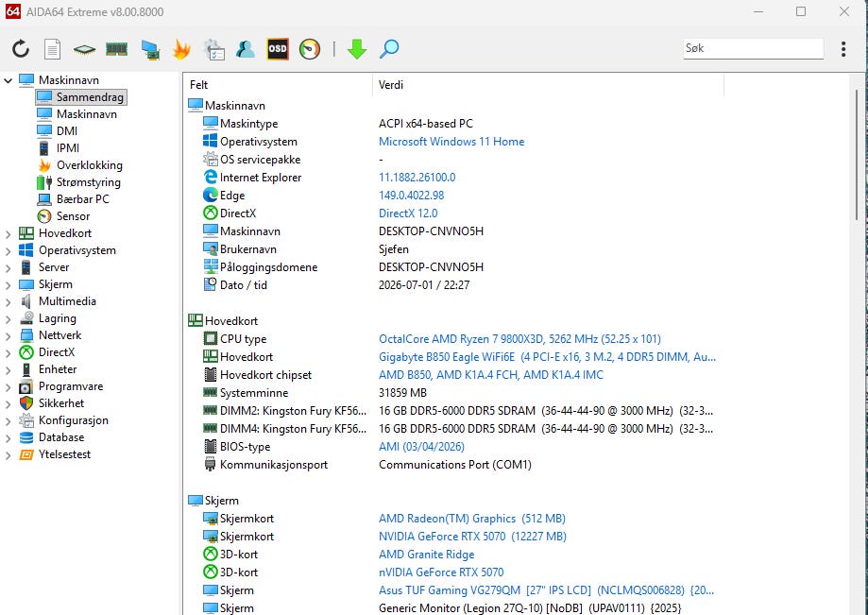This screenshot has height=615, width=868.
Task: Click the magnifier search icon
Action: tap(389, 49)
